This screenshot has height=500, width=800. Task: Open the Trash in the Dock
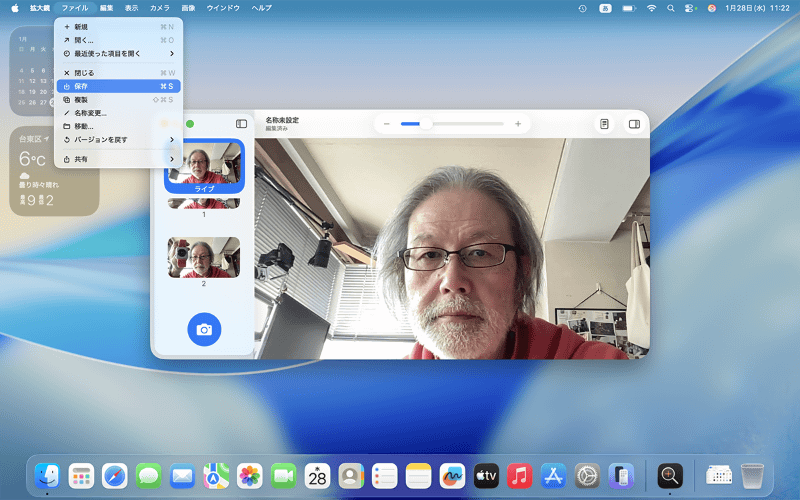tap(753, 477)
